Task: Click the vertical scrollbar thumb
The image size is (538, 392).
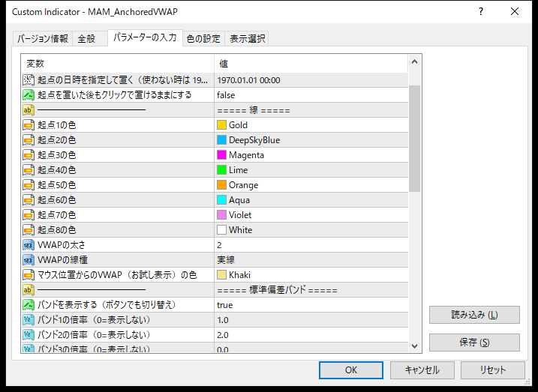Action: click(x=414, y=139)
